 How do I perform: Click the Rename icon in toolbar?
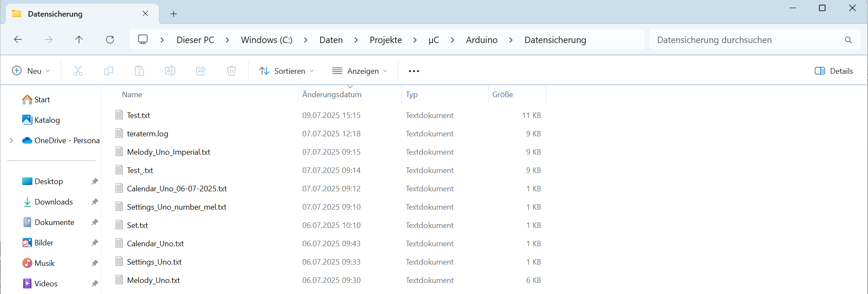pyautogui.click(x=170, y=71)
